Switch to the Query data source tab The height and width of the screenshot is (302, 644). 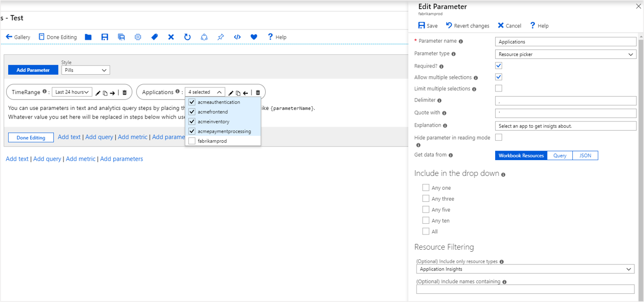click(560, 156)
